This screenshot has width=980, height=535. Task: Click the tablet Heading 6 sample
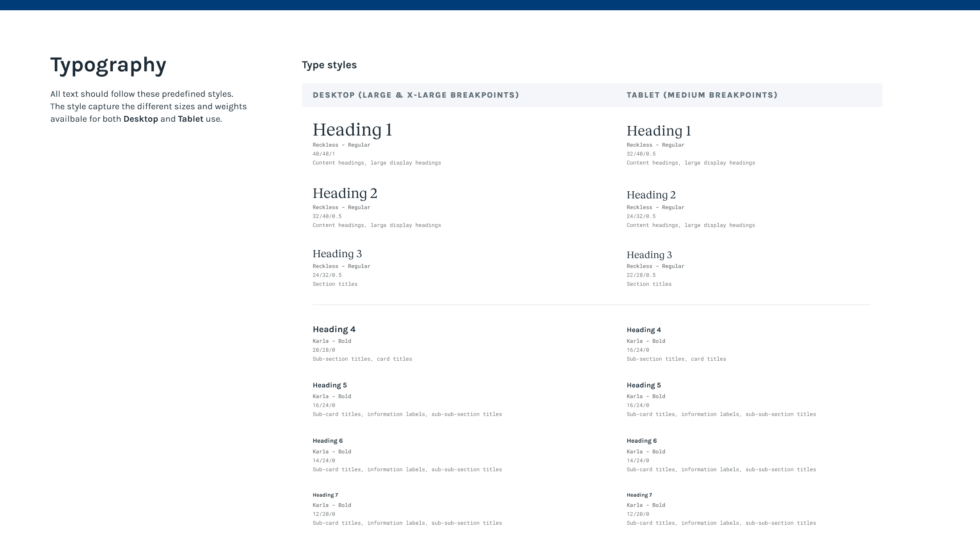641,441
